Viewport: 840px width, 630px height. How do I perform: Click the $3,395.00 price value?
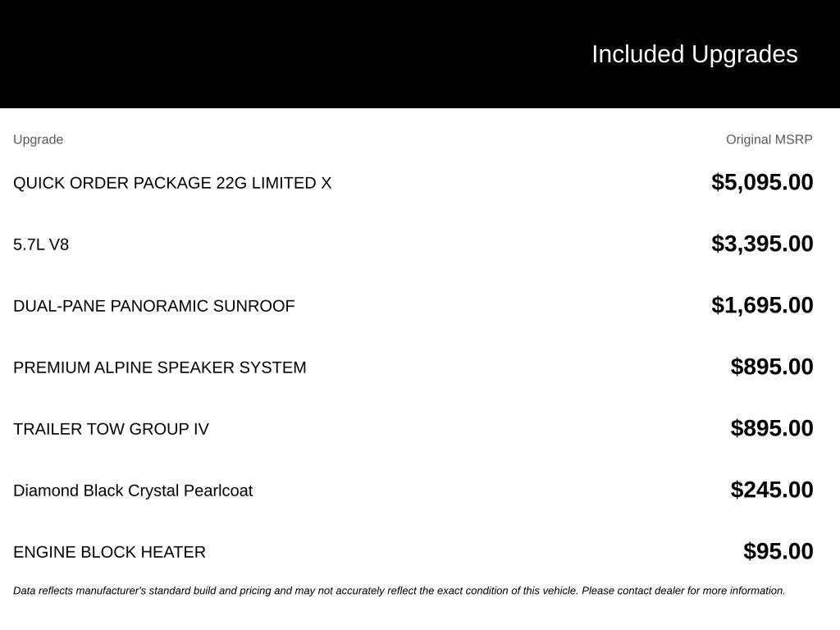pyautogui.click(x=762, y=244)
